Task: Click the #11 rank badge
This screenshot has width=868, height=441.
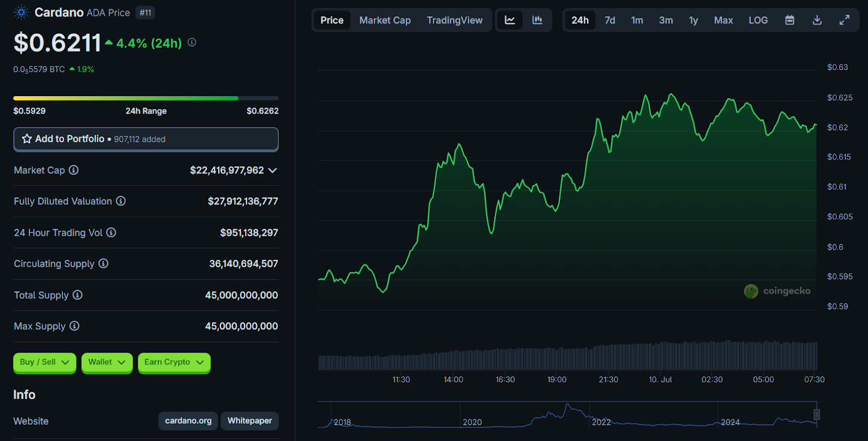Action: (145, 12)
